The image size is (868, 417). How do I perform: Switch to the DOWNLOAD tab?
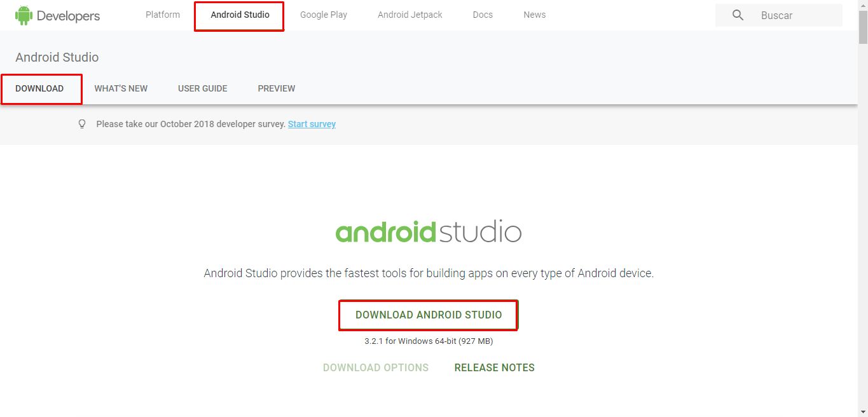click(39, 88)
